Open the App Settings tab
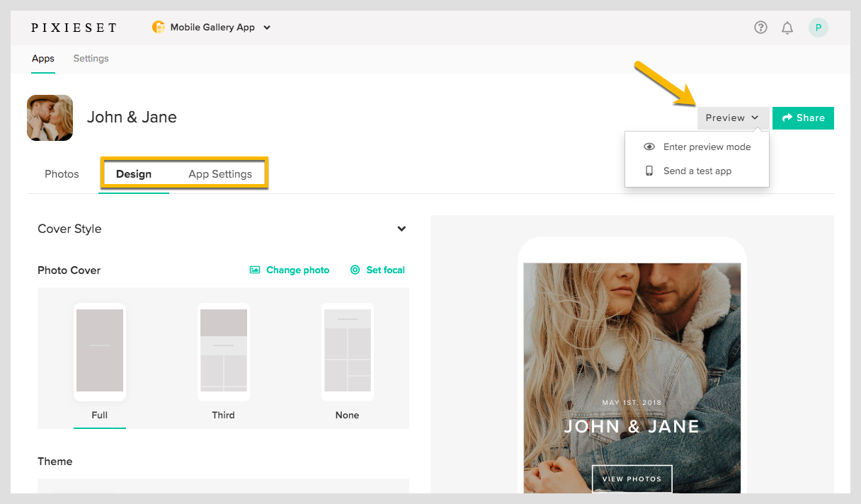Viewport: 861px width, 504px height. coord(220,174)
